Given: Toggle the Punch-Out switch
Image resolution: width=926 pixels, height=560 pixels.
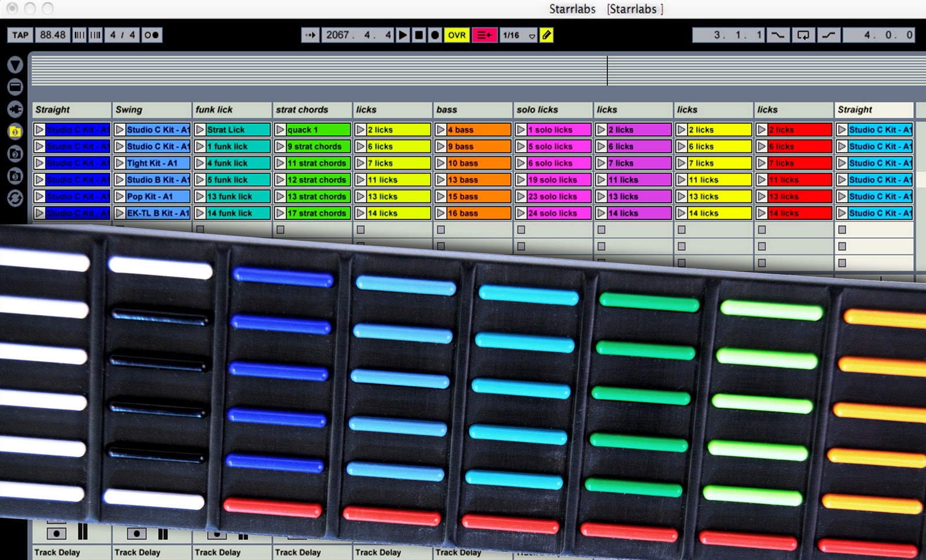Looking at the screenshot, I should (x=829, y=35).
